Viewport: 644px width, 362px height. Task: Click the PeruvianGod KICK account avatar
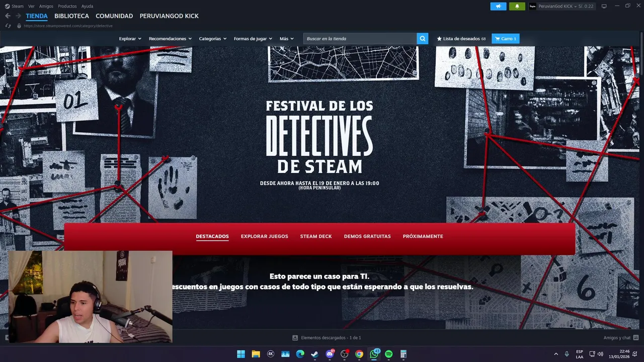pos(533,6)
